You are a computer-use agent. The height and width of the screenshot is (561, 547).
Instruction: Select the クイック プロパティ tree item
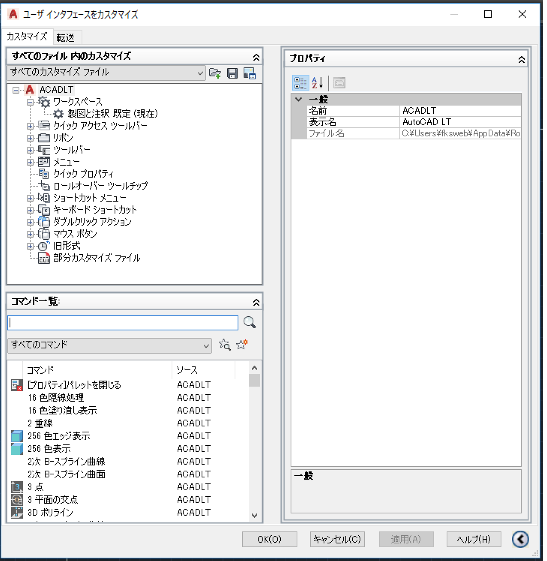click(83, 174)
